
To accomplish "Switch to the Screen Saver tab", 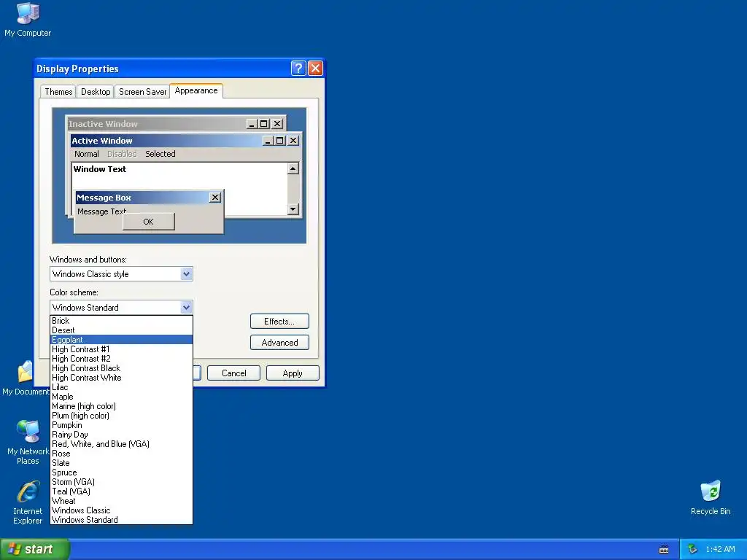I will 142,91.
